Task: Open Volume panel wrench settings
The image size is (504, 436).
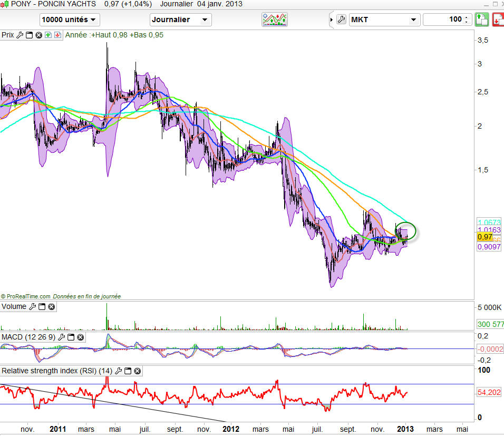Action: tap(32, 307)
